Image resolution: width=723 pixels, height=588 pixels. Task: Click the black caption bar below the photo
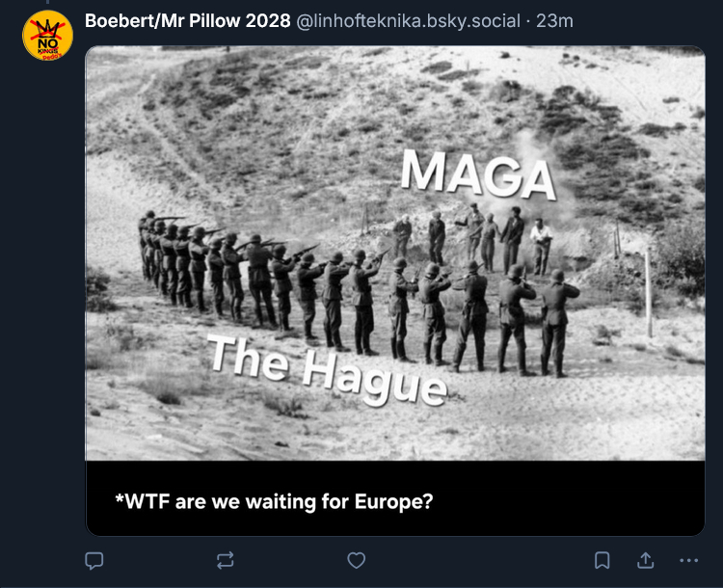point(395,498)
